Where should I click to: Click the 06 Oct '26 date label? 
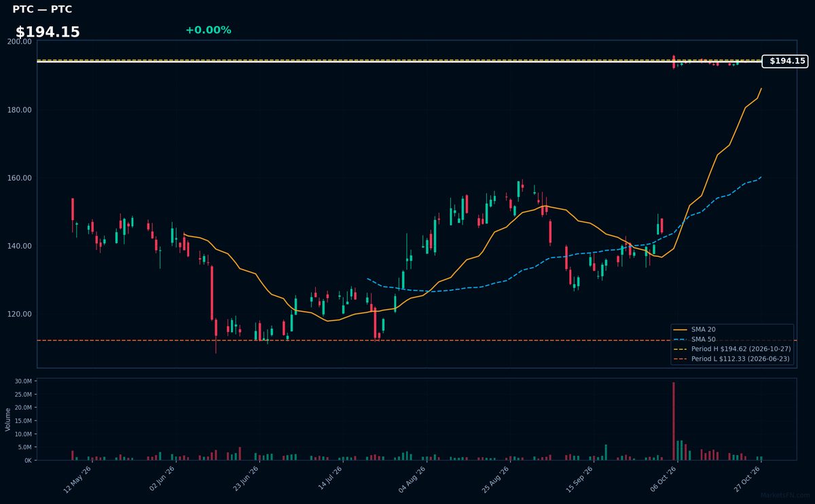click(663, 480)
